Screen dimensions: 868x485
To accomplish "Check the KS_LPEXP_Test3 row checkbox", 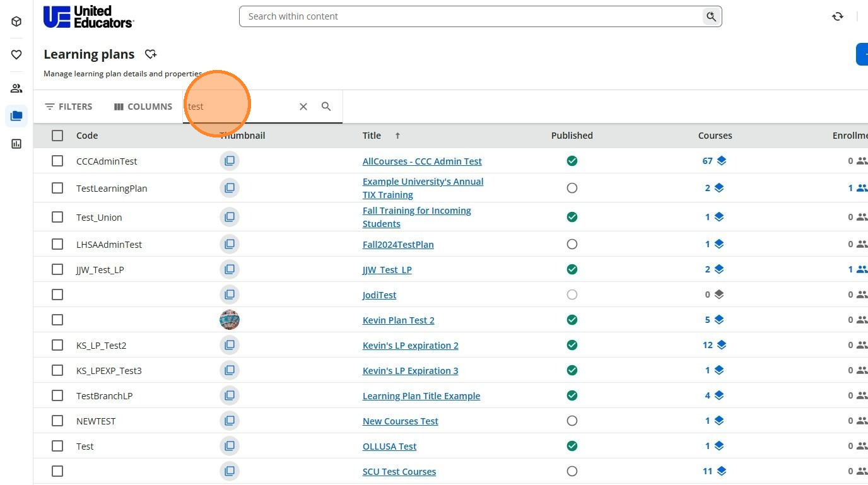I will pos(57,370).
